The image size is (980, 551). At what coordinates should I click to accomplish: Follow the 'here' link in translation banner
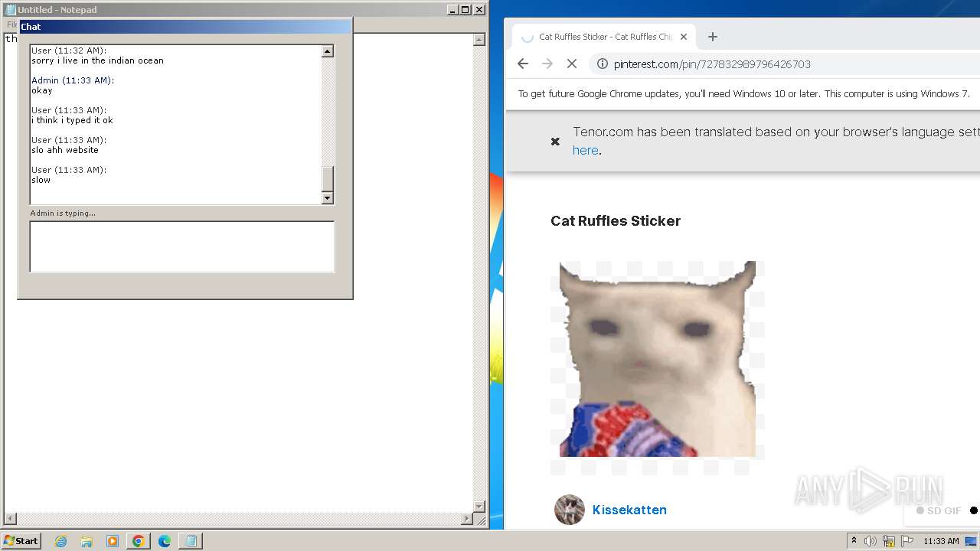coord(585,150)
